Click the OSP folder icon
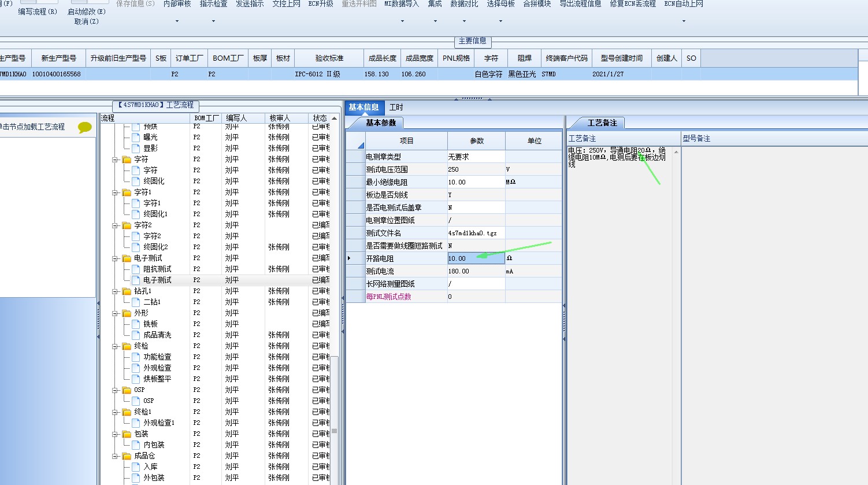This screenshot has width=868, height=485. 127,390
